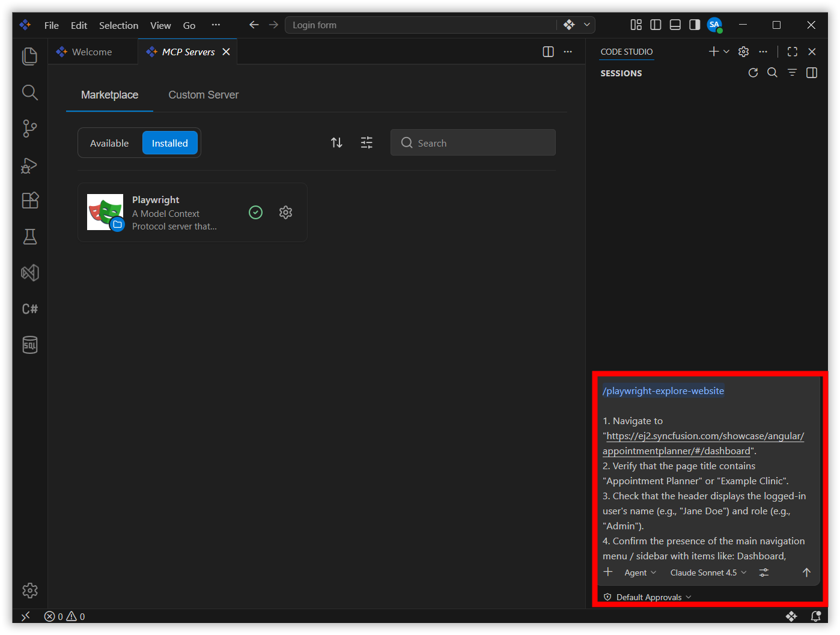Refresh the Sessions list

(x=753, y=73)
